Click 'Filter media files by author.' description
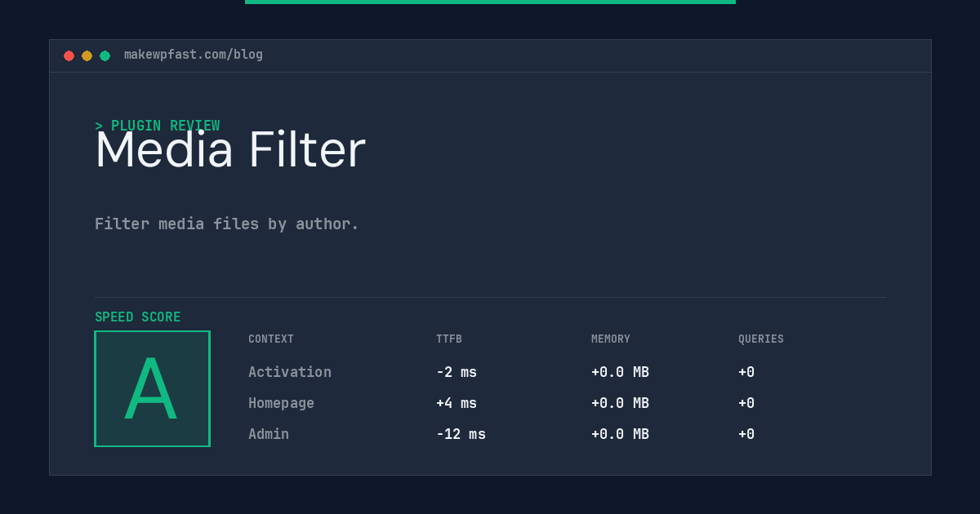 coord(227,224)
